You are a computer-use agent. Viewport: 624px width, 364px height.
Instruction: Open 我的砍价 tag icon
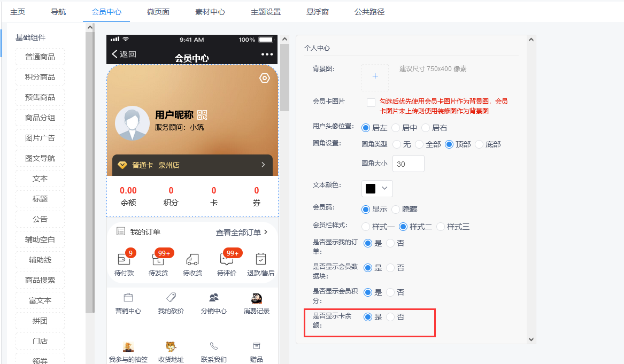[x=171, y=297]
